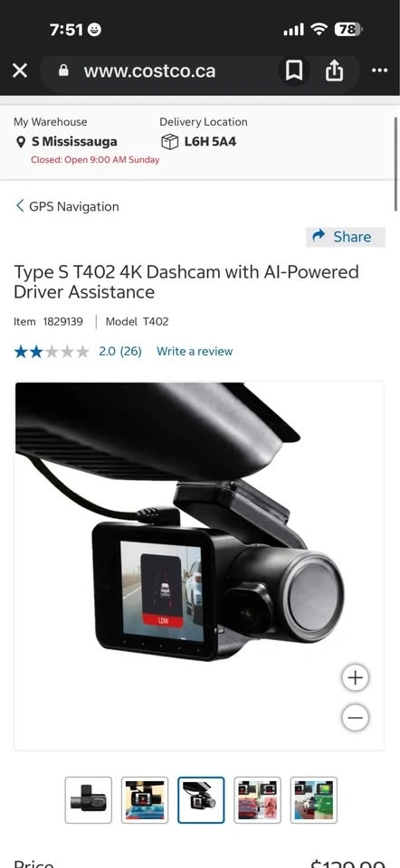Tap the delivery box icon
This screenshot has width=400, height=868.
(x=169, y=142)
